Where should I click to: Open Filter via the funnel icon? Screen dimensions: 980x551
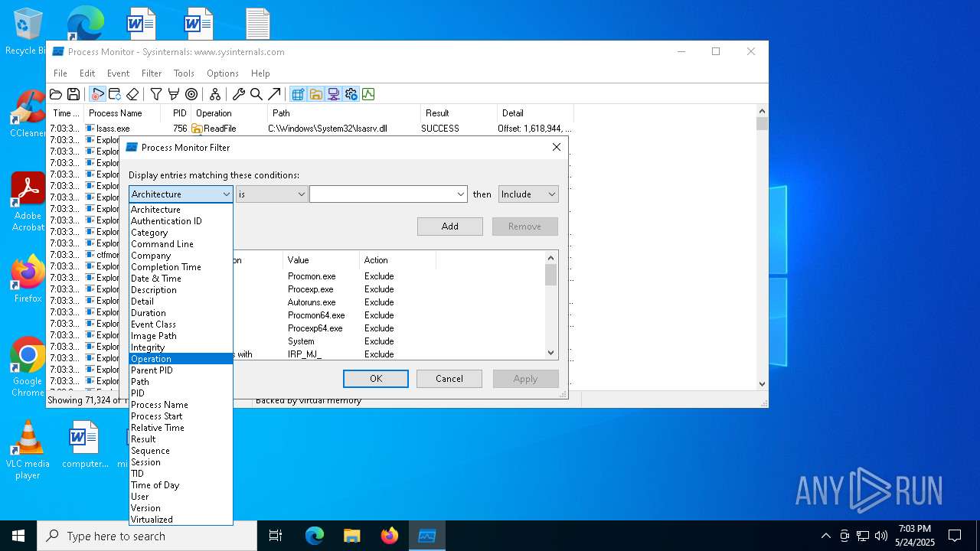(156, 94)
